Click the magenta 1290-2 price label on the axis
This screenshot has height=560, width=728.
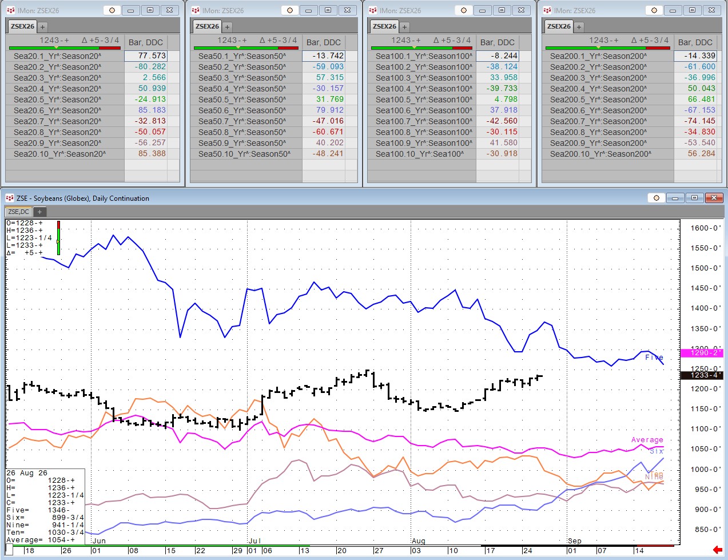click(x=702, y=353)
